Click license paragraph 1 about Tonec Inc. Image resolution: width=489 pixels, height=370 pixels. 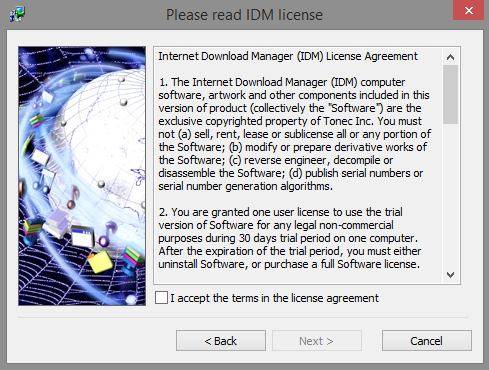coord(295,134)
